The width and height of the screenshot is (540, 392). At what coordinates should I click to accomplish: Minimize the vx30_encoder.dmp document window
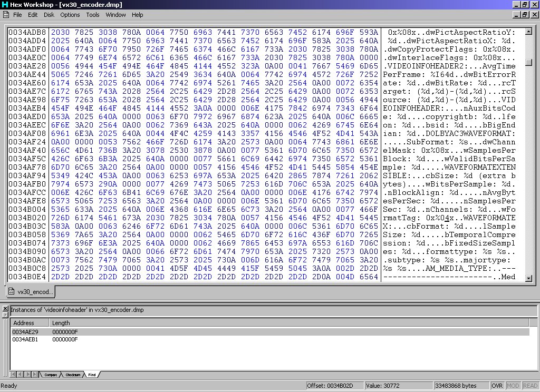[516, 14]
